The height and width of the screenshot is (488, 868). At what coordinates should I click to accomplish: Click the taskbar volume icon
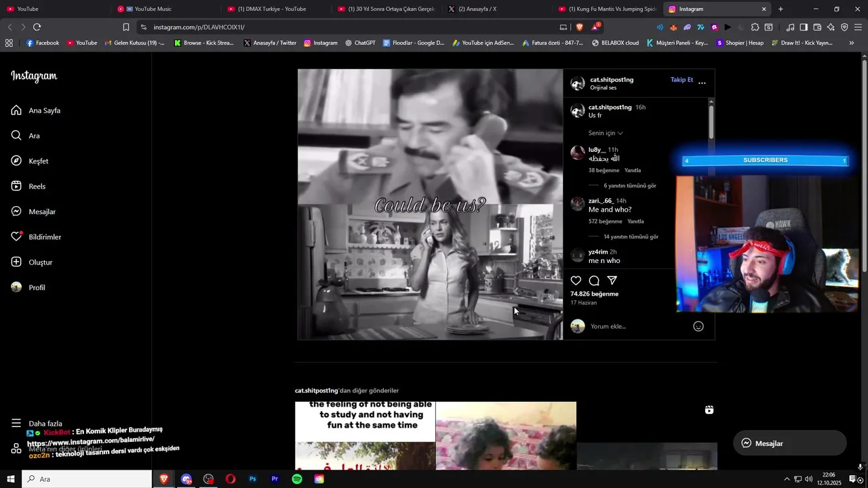(808, 479)
